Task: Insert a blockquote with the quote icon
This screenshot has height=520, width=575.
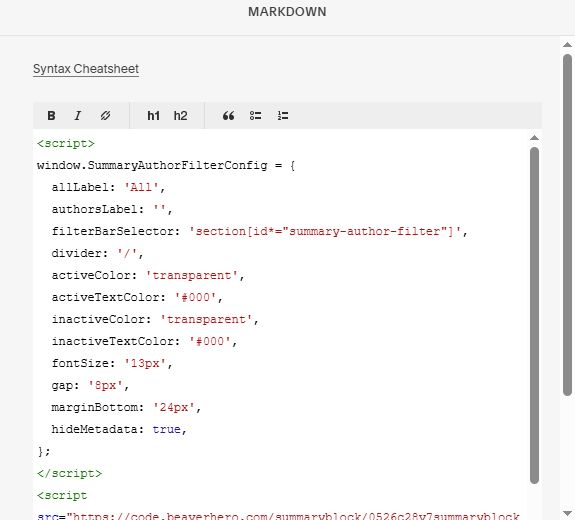Action: [228, 116]
